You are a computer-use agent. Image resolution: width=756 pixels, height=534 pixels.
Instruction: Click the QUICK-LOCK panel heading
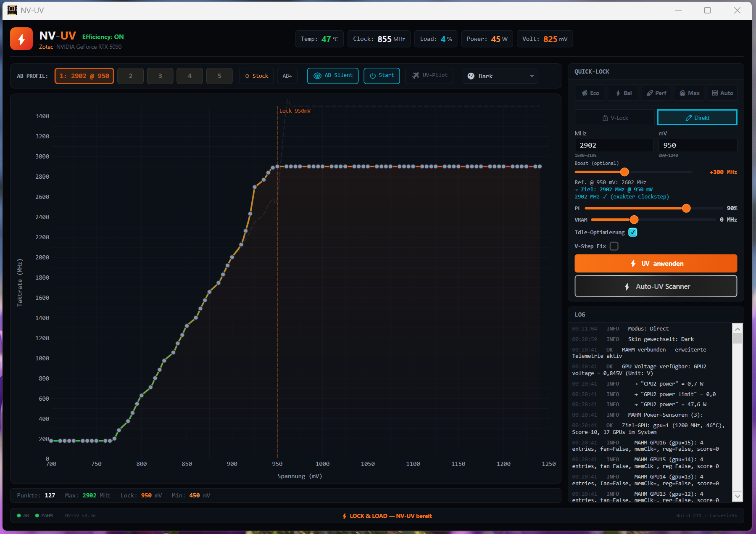click(592, 71)
